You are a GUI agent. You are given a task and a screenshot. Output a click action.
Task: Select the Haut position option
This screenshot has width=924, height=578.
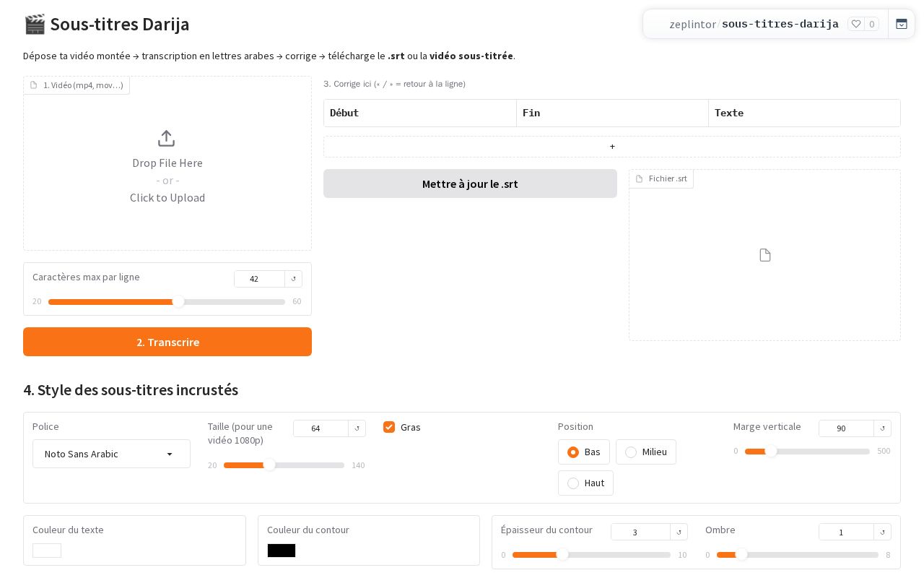pos(585,483)
